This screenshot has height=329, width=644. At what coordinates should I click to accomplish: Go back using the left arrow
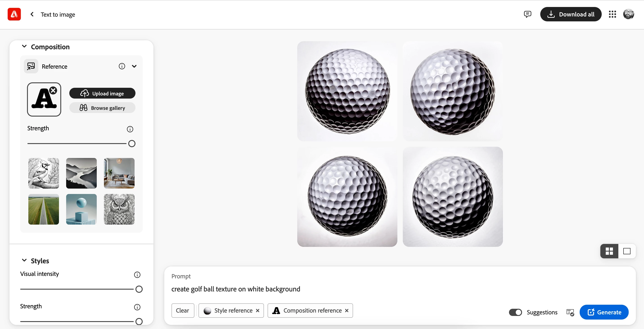coord(32,14)
